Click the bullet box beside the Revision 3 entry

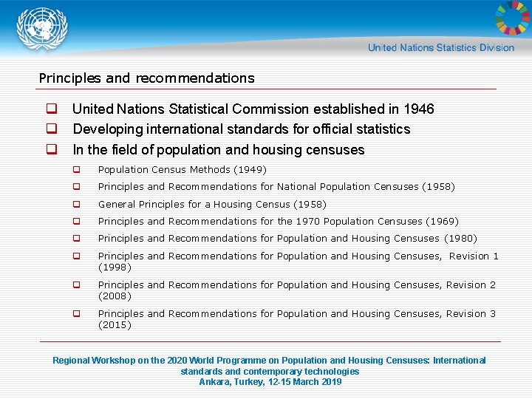[x=77, y=313]
